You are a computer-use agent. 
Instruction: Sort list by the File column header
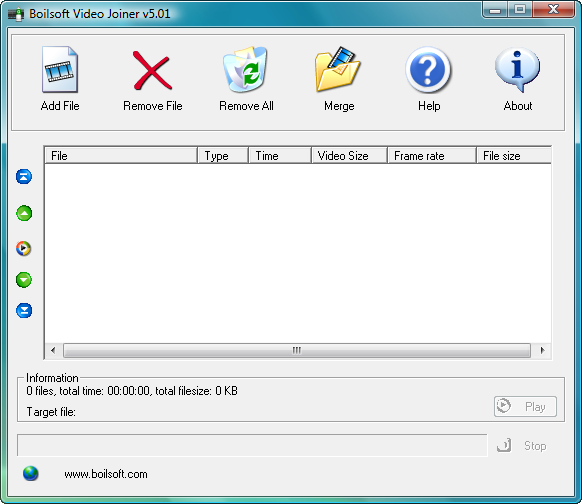point(121,156)
